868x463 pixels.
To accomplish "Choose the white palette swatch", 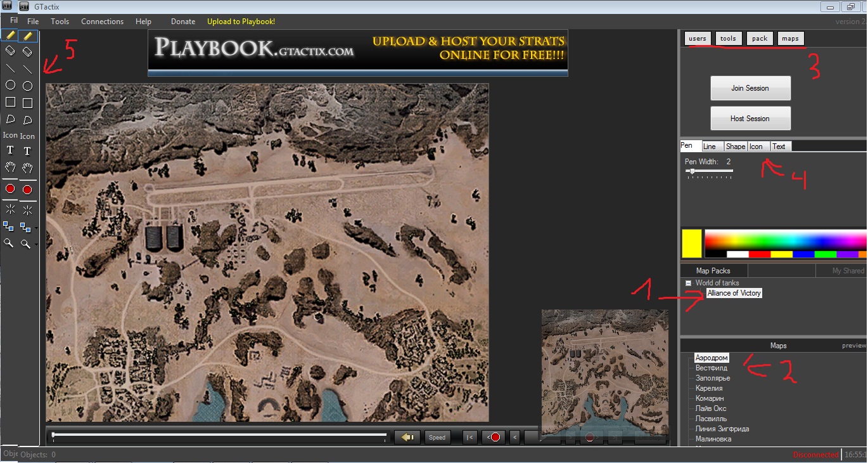I will pyautogui.click(x=737, y=254).
